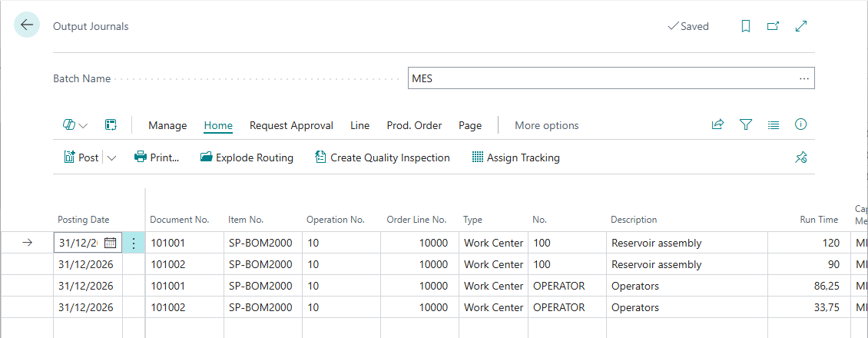The height and width of the screenshot is (338, 868).
Task: Click Order Line No. column header
Action: pos(416,220)
